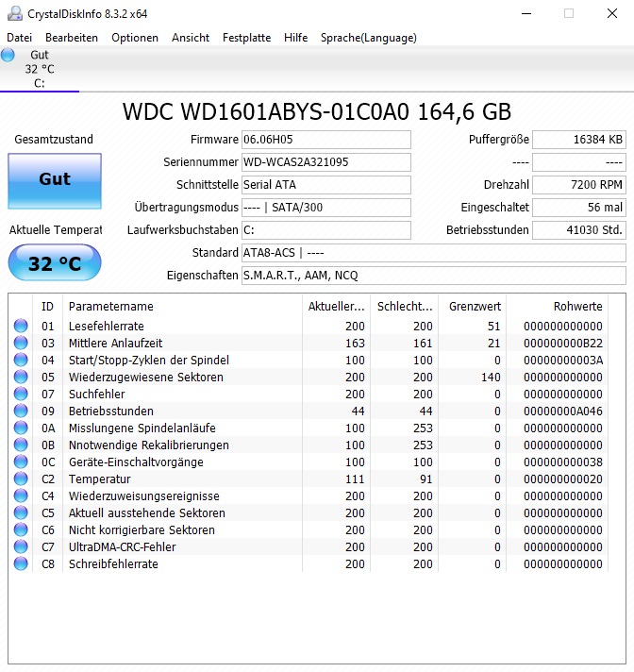634x672 pixels.
Task: Open the Hilfe menu
Action: click(x=295, y=38)
